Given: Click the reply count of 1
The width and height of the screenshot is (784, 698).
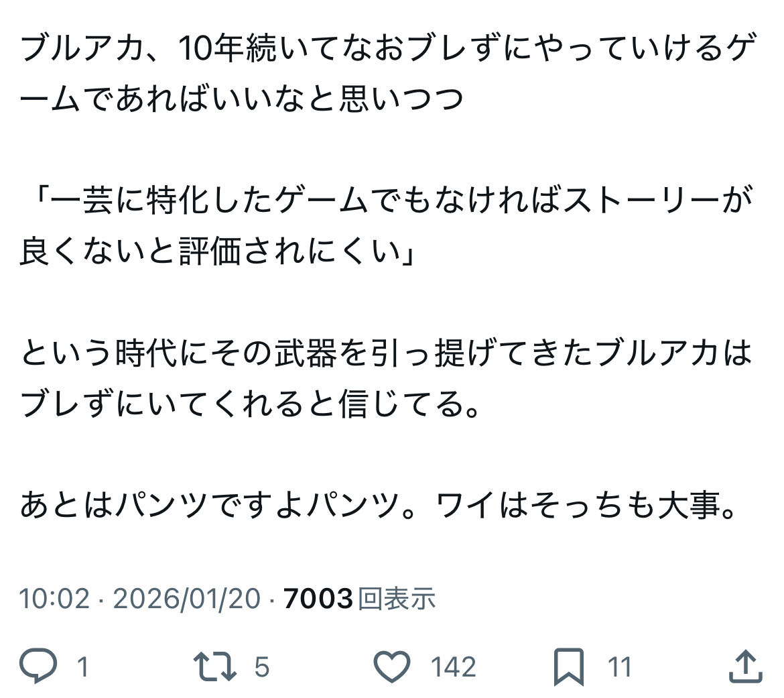Looking at the screenshot, I should [x=83, y=667].
